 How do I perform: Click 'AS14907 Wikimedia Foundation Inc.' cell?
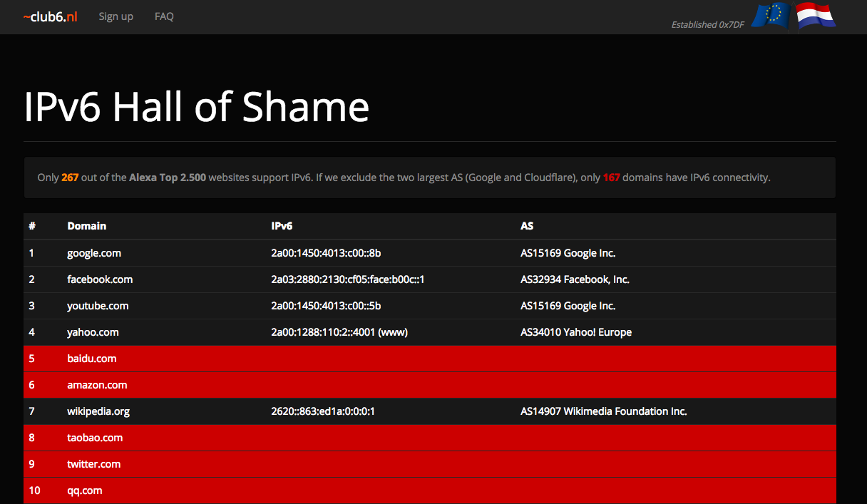[x=603, y=411]
